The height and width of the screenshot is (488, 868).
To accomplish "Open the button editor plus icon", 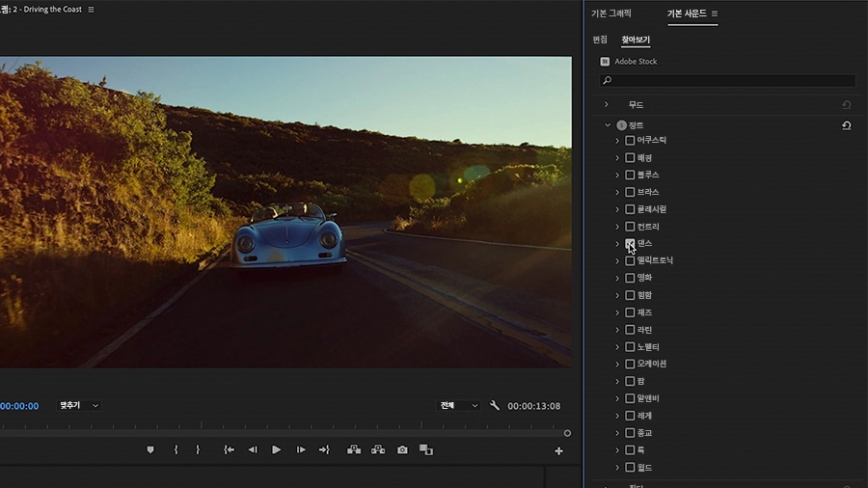I will (x=558, y=450).
